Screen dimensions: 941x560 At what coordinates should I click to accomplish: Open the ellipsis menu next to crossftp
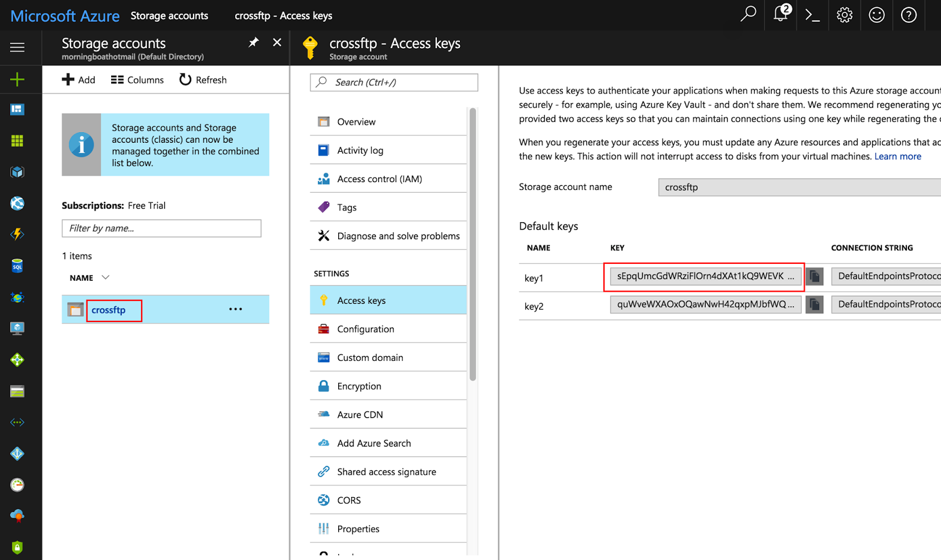click(x=235, y=309)
